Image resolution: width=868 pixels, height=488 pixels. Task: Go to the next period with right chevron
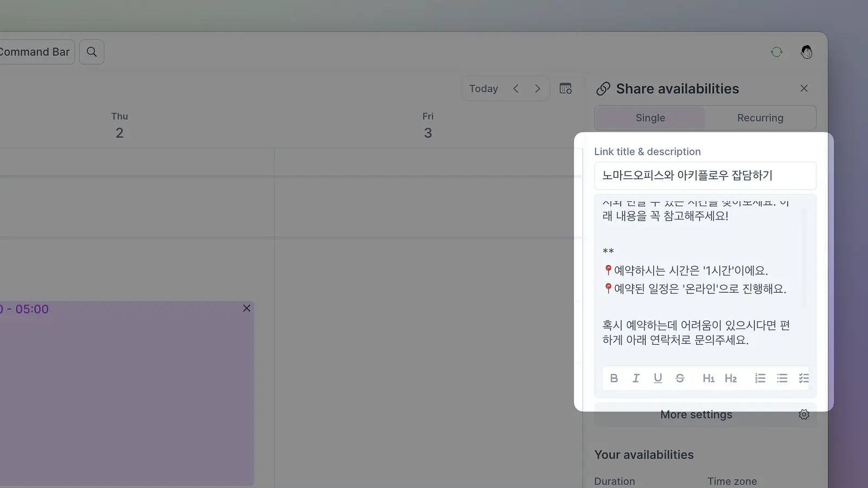[x=538, y=88]
